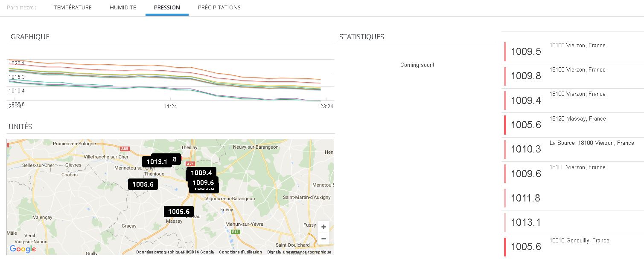Screen dimensions: 644x259
Task: Select the 1011.8 reading in the list
Action: pyautogui.click(x=526, y=198)
